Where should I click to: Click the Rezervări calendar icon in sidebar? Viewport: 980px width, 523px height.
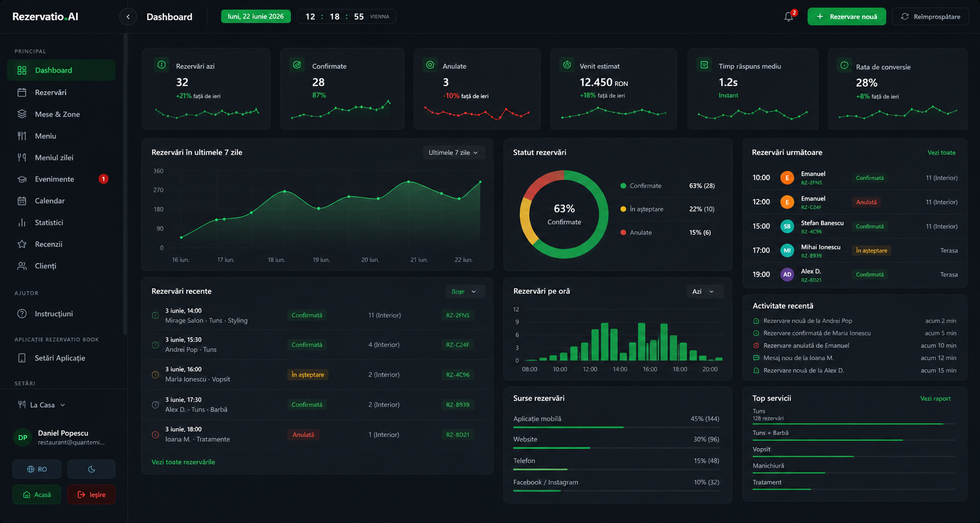pos(22,92)
